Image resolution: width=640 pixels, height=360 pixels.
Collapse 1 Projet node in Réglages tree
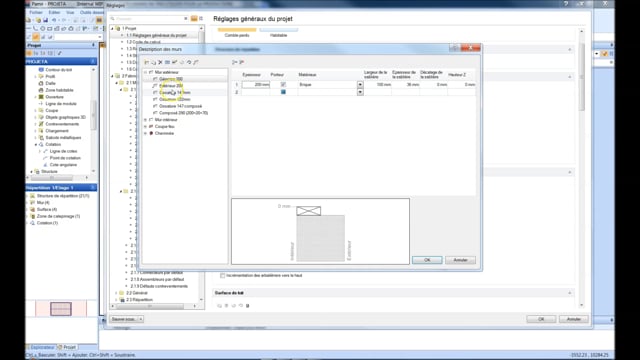(113, 29)
